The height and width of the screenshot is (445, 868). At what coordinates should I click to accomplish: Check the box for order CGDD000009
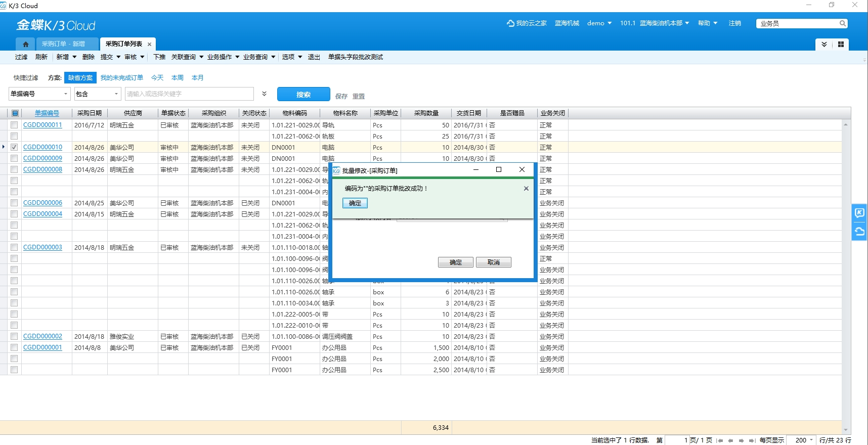[14, 158]
